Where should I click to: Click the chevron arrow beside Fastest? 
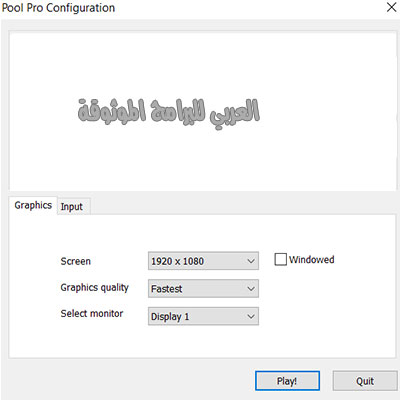point(251,289)
